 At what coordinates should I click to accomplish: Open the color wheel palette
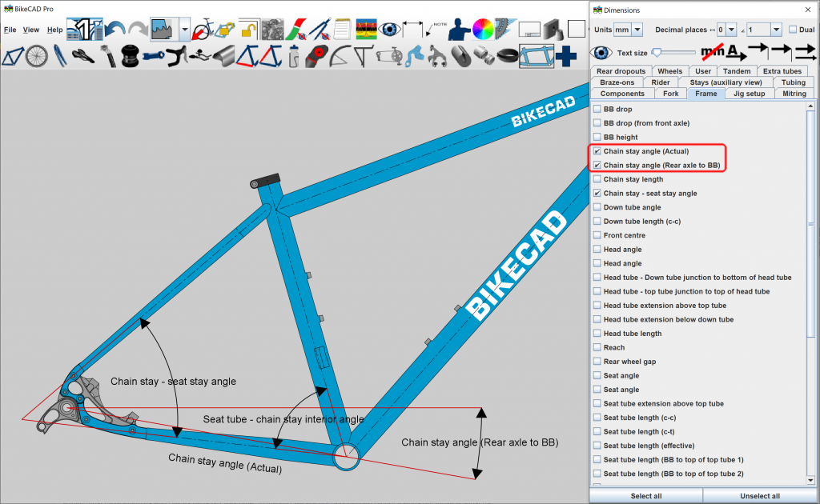pyautogui.click(x=482, y=30)
